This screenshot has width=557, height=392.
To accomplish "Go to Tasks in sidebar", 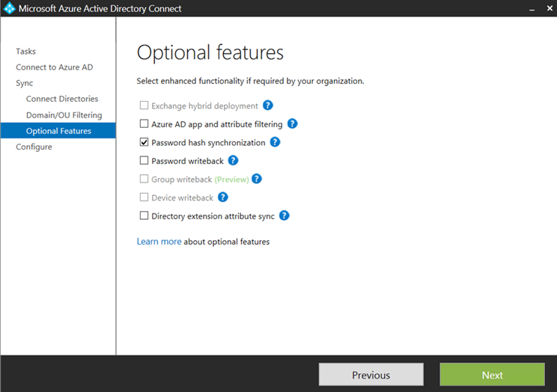I will click(x=25, y=51).
